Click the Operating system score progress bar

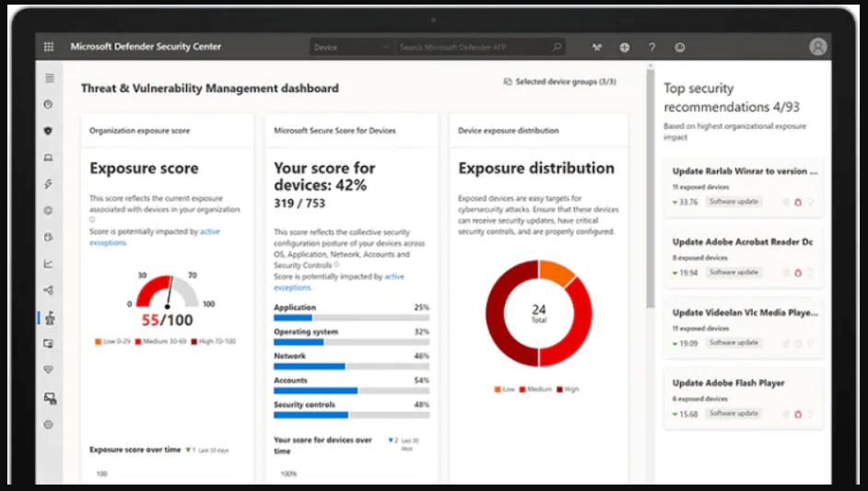(351, 342)
